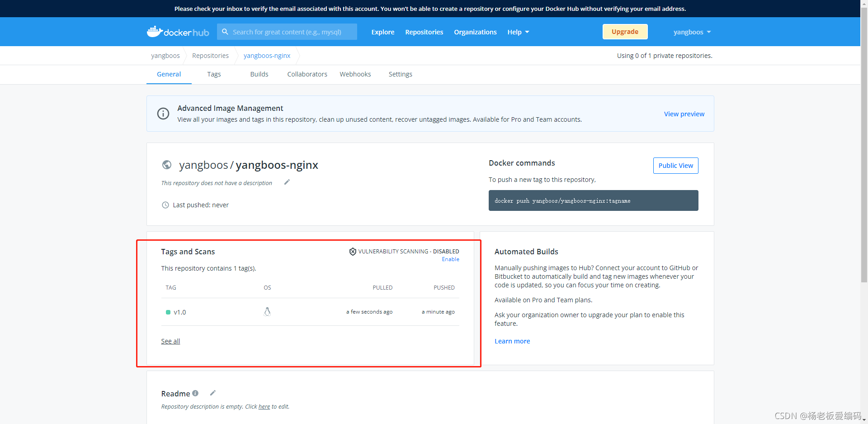
Task: Click the 'Docker commands' heading
Action: pyautogui.click(x=522, y=163)
